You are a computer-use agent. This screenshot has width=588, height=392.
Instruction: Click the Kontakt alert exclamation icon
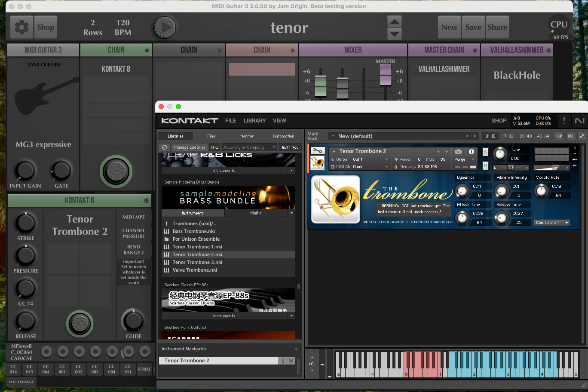[x=564, y=121]
